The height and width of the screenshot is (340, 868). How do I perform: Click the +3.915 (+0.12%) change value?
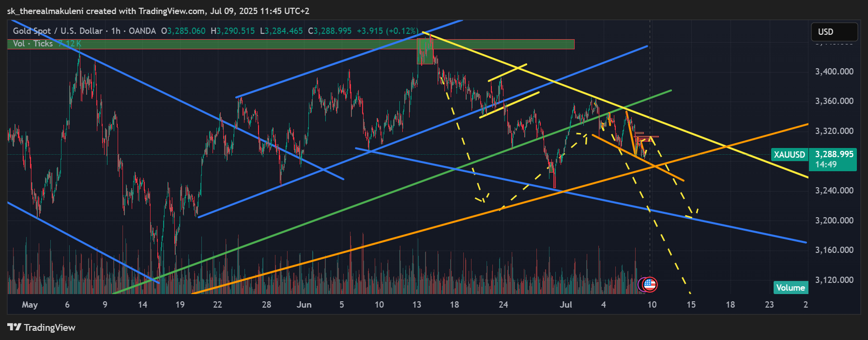point(387,31)
